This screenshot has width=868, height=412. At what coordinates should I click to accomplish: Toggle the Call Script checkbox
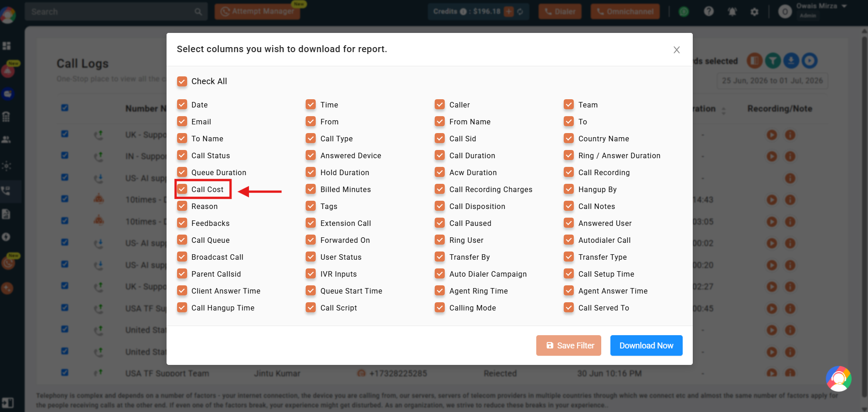coord(311,308)
